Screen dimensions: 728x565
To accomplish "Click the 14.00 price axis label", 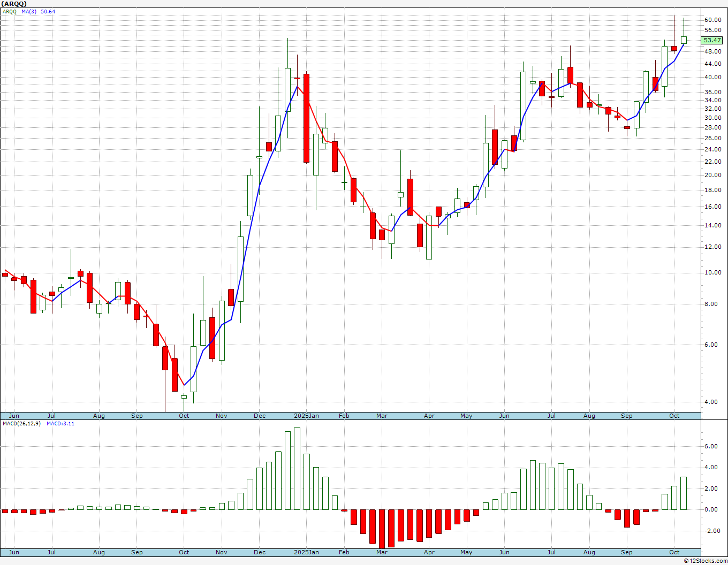I will coord(712,225).
